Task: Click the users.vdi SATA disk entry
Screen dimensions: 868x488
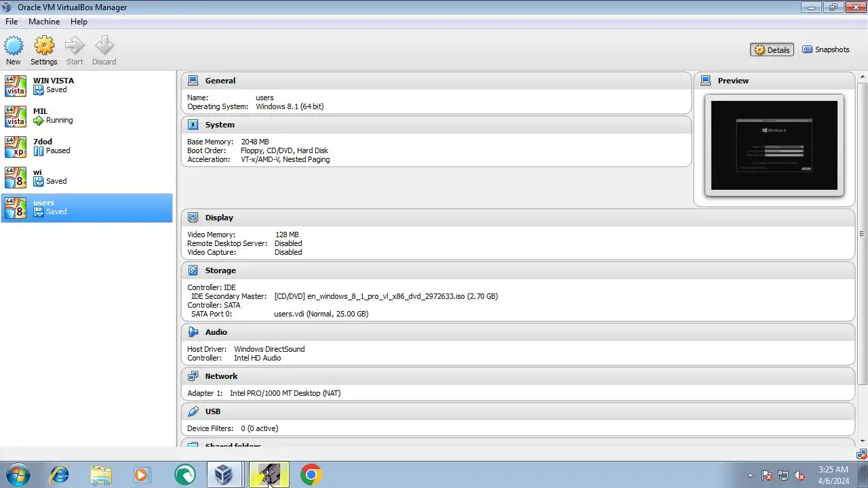Action: click(x=321, y=314)
